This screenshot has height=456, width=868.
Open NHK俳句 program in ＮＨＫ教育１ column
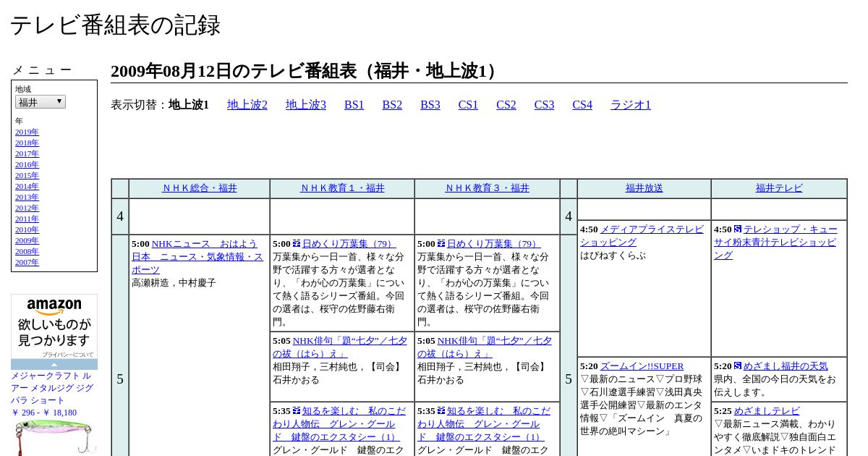[x=340, y=347]
